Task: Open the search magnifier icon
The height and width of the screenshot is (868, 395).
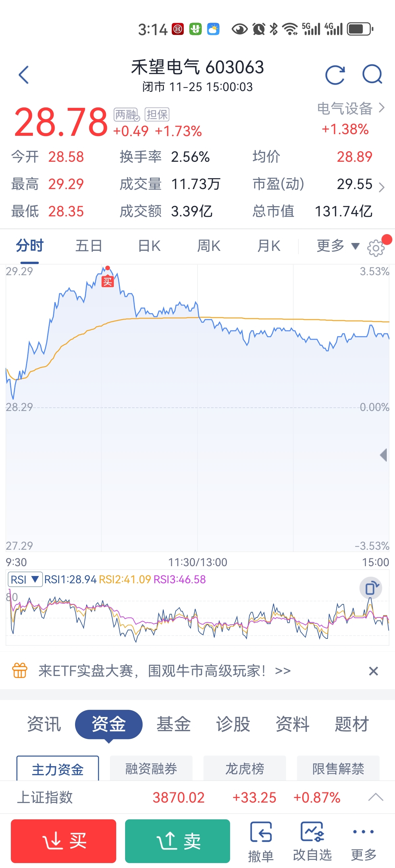Action: coord(372,74)
